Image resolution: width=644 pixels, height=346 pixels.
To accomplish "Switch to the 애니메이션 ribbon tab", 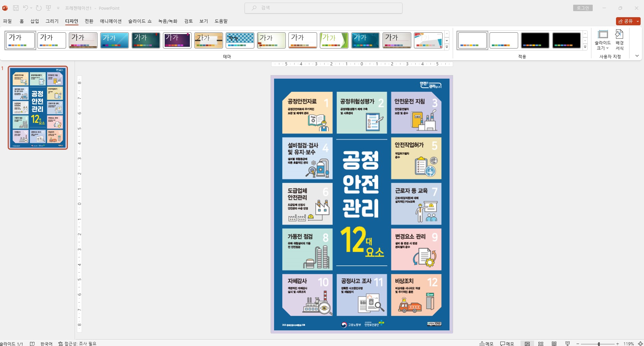I will click(x=111, y=21).
